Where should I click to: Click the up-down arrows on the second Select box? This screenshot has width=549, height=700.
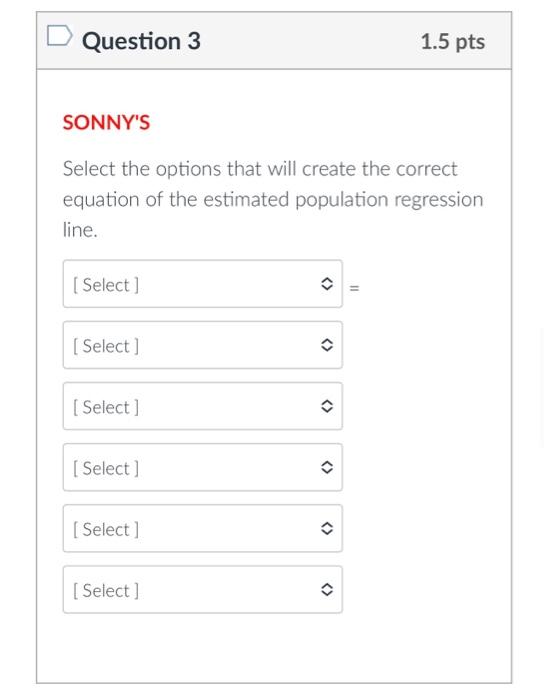327,345
